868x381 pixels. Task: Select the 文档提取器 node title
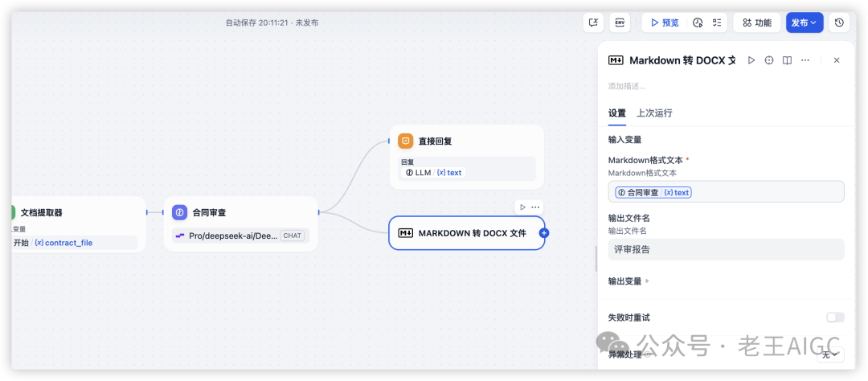[42, 212]
